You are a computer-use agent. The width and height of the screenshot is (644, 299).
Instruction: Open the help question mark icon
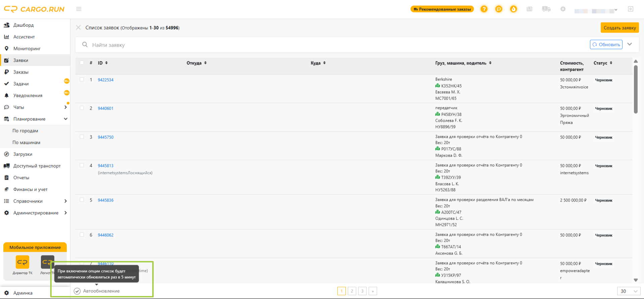[484, 9]
